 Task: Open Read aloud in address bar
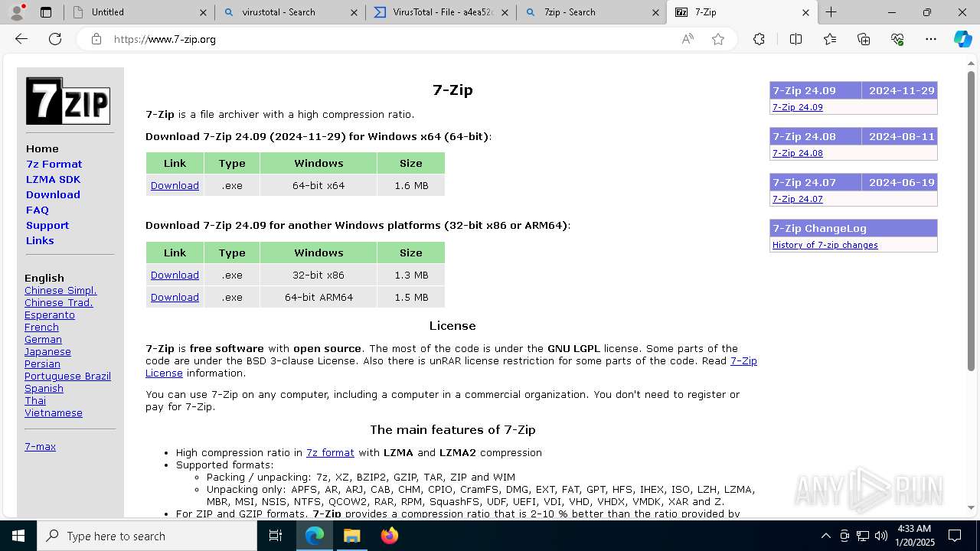[688, 39]
